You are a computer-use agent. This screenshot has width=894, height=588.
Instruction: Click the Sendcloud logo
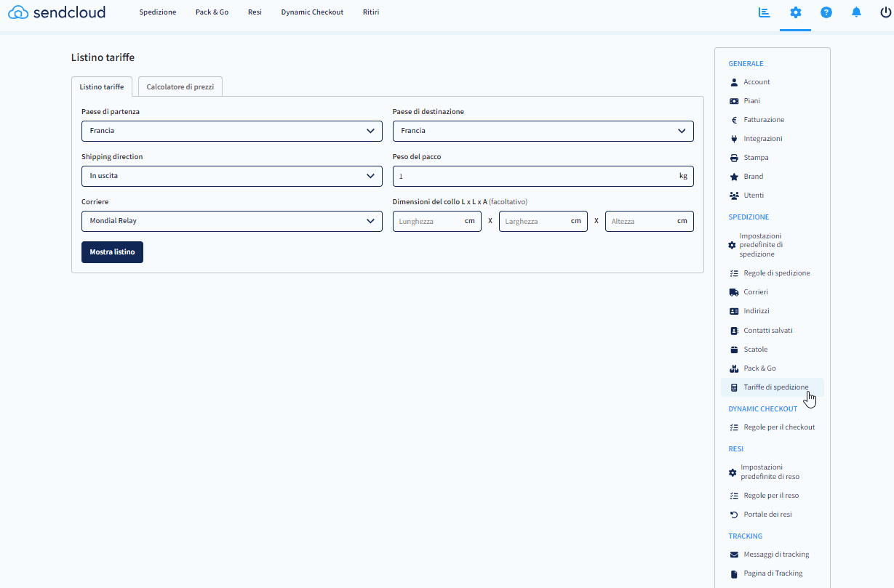(x=57, y=12)
